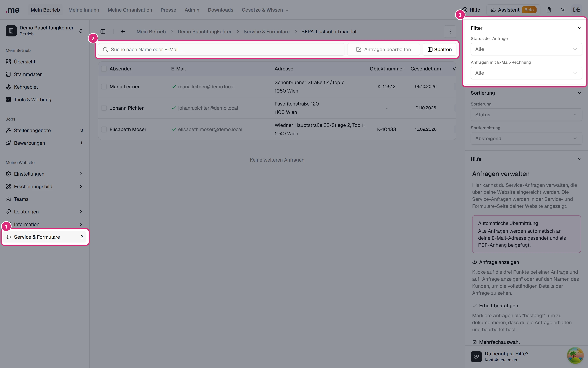The image size is (588, 368).
Task: Expand Einstellungen in the sidebar
Action: click(x=45, y=174)
